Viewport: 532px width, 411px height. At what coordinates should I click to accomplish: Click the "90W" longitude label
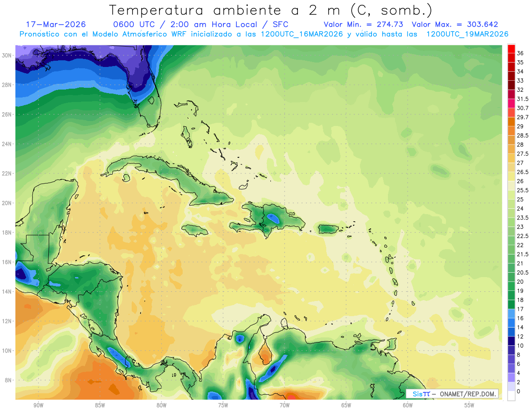(x=38, y=406)
